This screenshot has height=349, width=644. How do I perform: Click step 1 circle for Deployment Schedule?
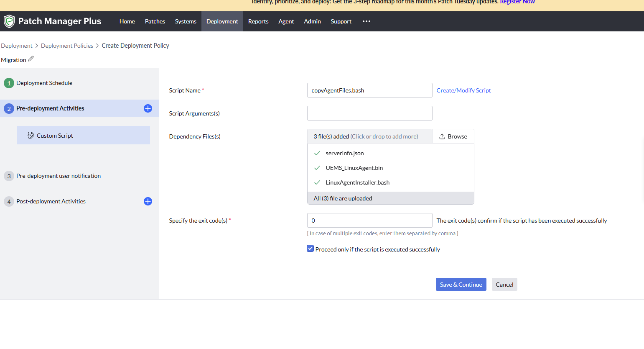[x=9, y=83]
